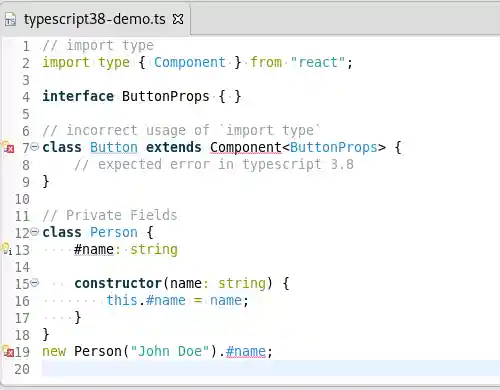Click line number 10 in gutter

point(22,199)
